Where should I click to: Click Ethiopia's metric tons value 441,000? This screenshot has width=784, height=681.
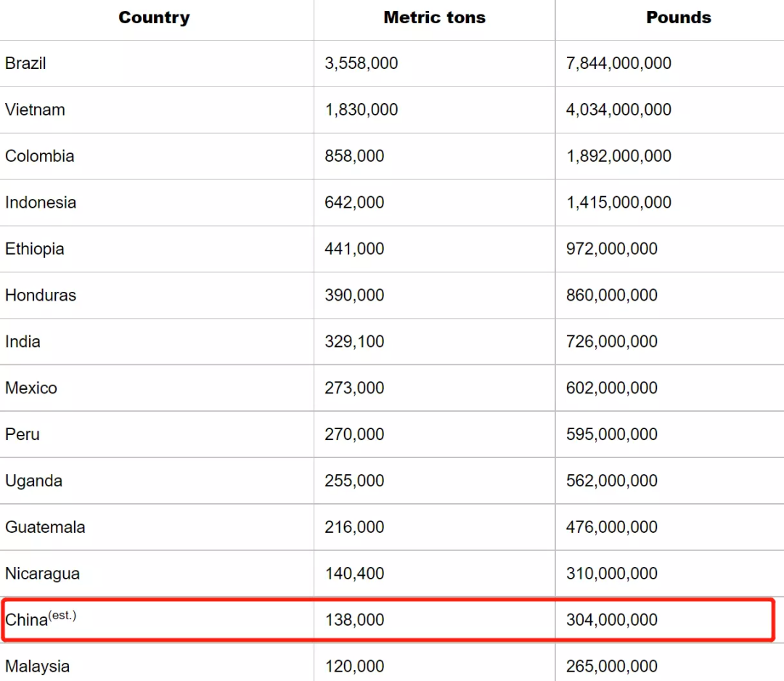click(354, 249)
